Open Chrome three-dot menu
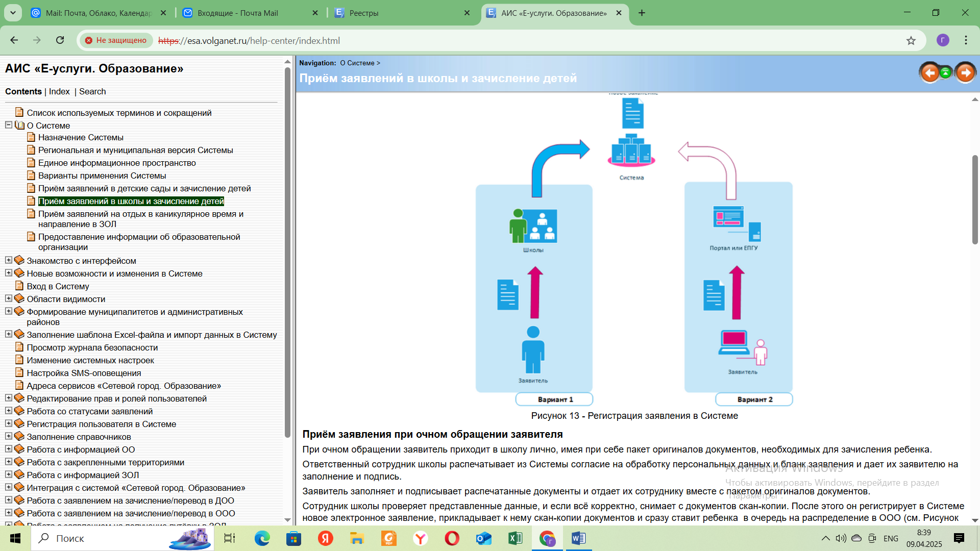Image resolution: width=980 pixels, height=551 pixels. 966,40
